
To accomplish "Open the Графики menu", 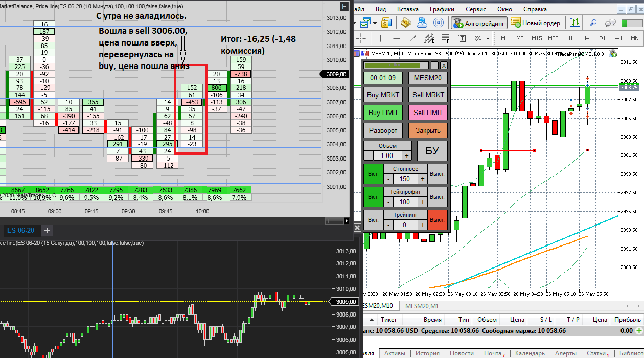I will click(x=442, y=9).
